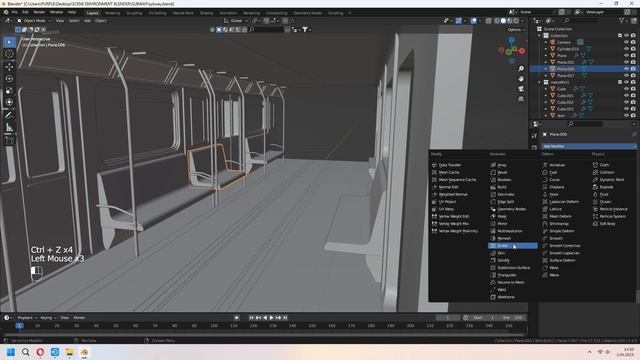Select the Add Cube tool in toolbar
The height and width of the screenshot is (360, 640).
[9, 141]
